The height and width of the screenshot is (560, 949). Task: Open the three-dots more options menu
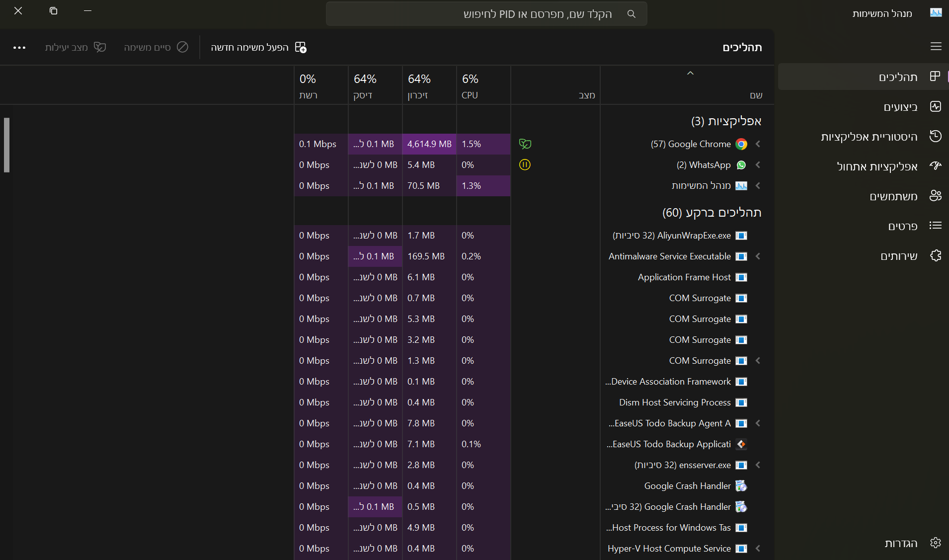(19, 47)
